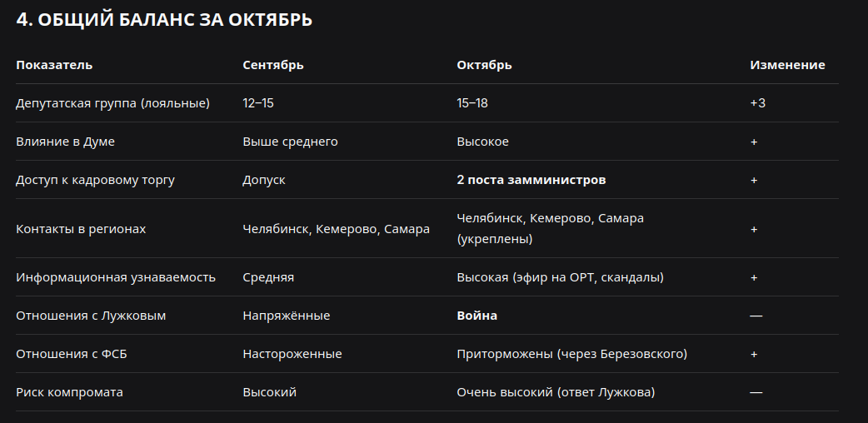
Task: Click the "Влияние в Думе" row label
Action: pyautogui.click(x=65, y=142)
